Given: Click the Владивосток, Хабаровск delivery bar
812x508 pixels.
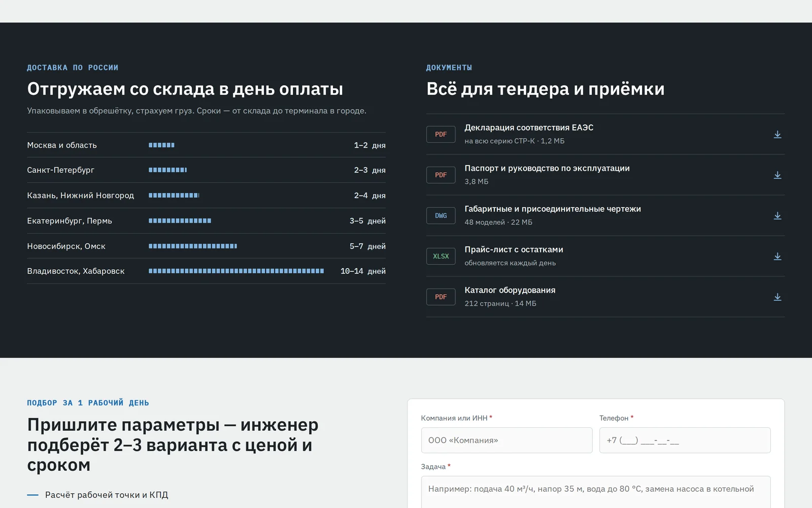Looking at the screenshot, I should pos(236,271).
